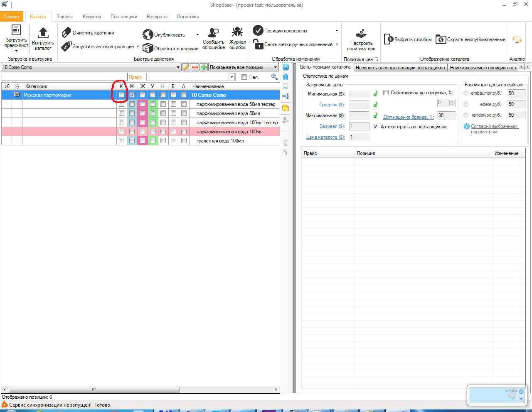Click the Доп.наценка бренда, % link
The image size is (532, 412).
408,117
